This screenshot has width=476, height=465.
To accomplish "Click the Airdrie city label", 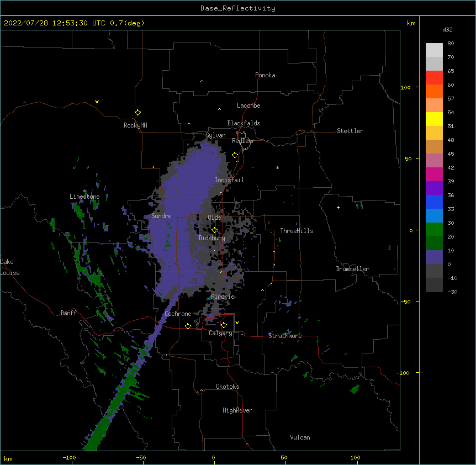I will pos(223,297).
